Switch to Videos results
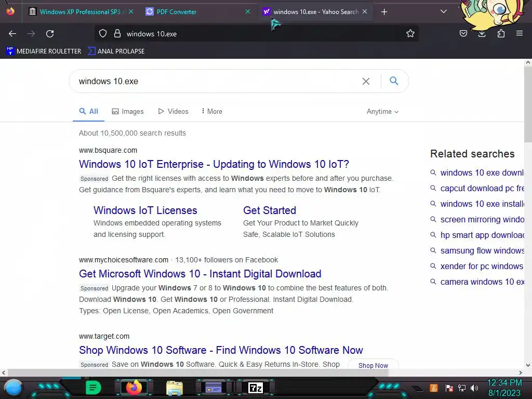532x399 pixels. coord(174,111)
